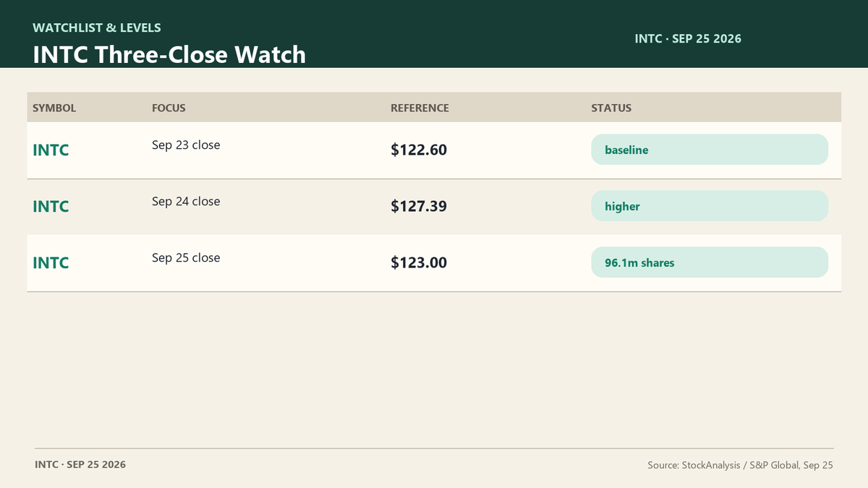Viewport: 868px width, 488px height.
Task: Click the REFERENCE column header
Action: point(420,108)
